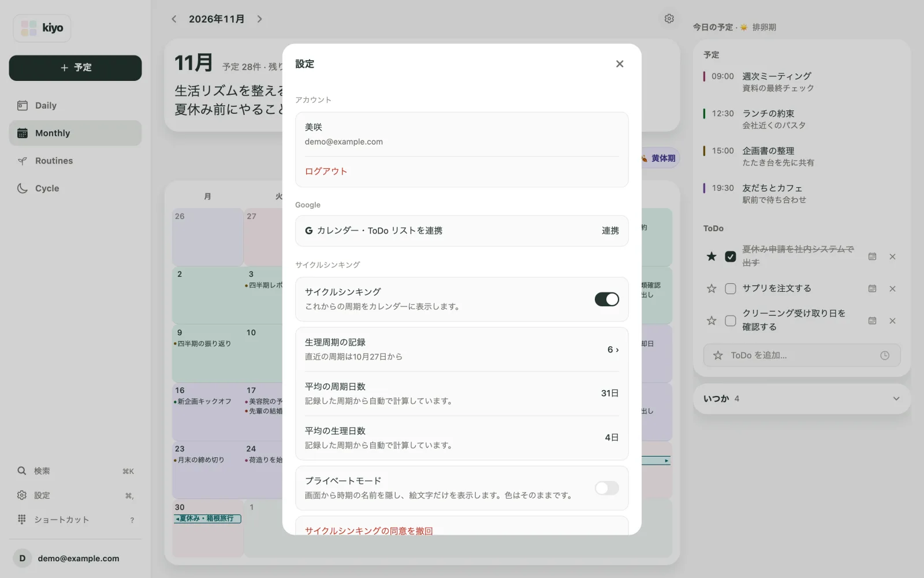
Task: Click the 排卵期 label in header
Action: (764, 27)
